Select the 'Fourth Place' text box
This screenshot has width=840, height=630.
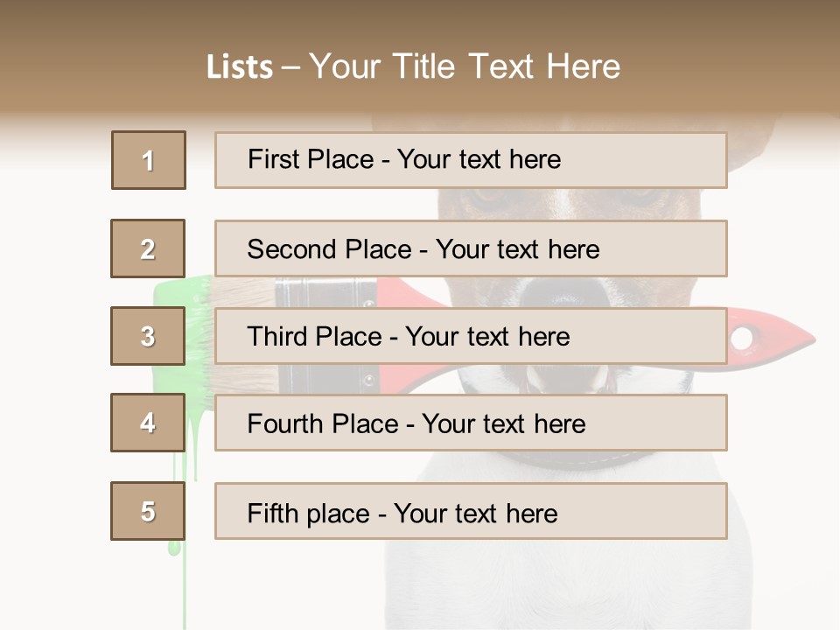coord(471,423)
